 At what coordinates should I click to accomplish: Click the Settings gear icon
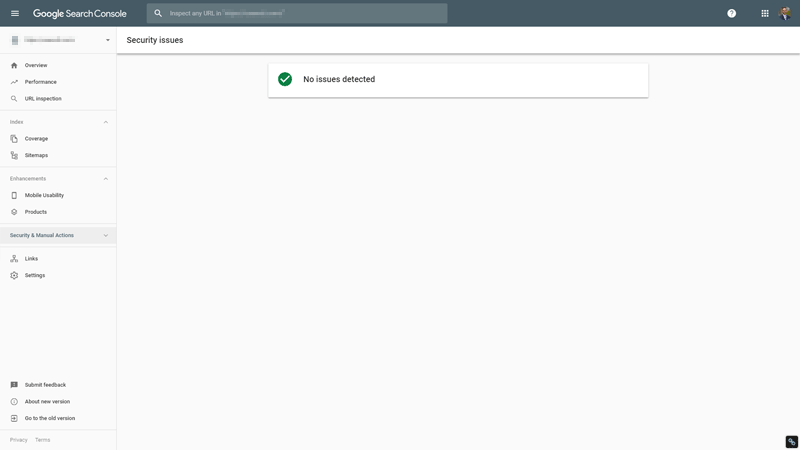pyautogui.click(x=14, y=275)
